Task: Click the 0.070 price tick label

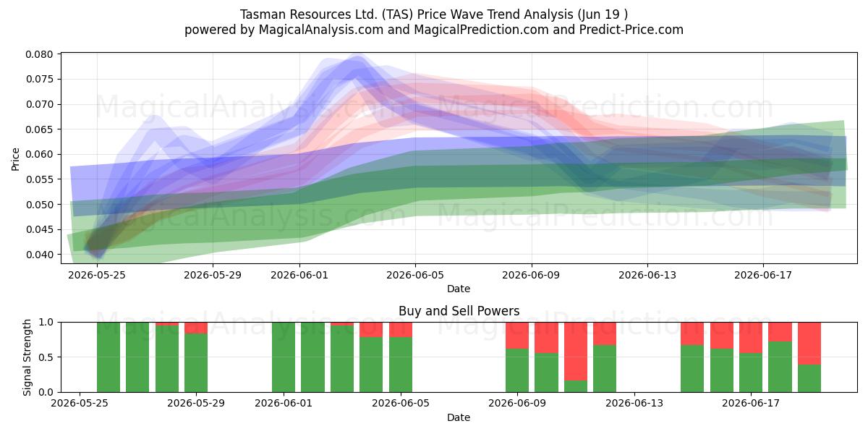Action: tap(40, 104)
